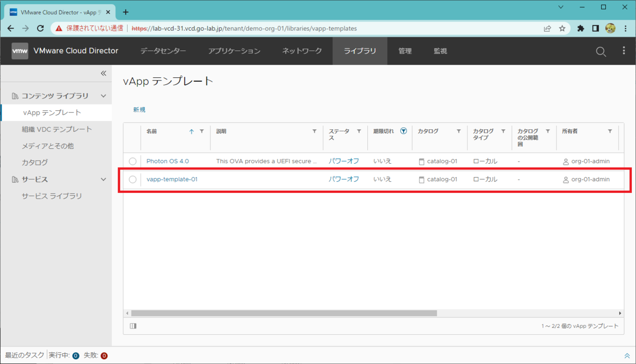This screenshot has height=364, width=636.
Task: Filter the カタログ column
Action: click(458, 131)
